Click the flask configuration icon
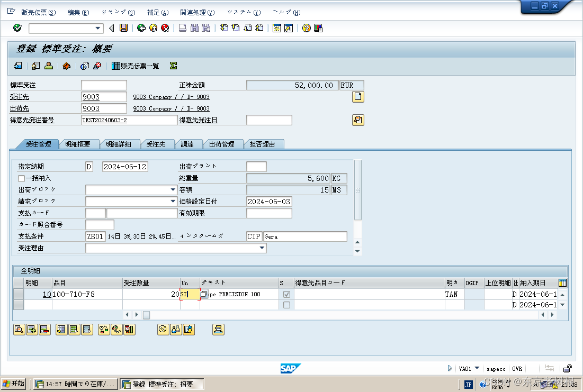Viewport: 583px width, 392px height. [x=176, y=330]
